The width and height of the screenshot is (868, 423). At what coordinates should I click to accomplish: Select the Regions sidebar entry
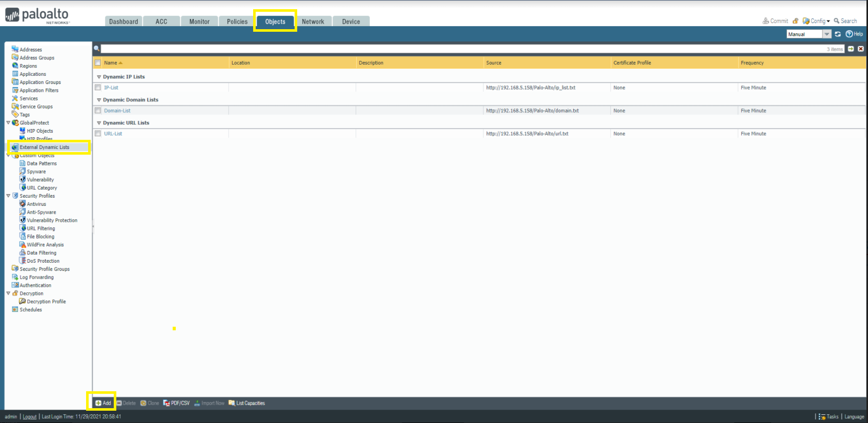28,66
